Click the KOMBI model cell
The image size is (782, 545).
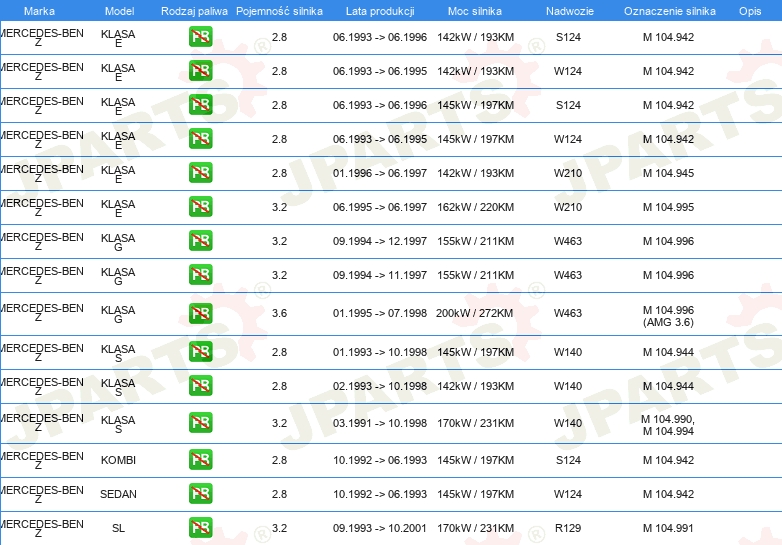(118, 460)
